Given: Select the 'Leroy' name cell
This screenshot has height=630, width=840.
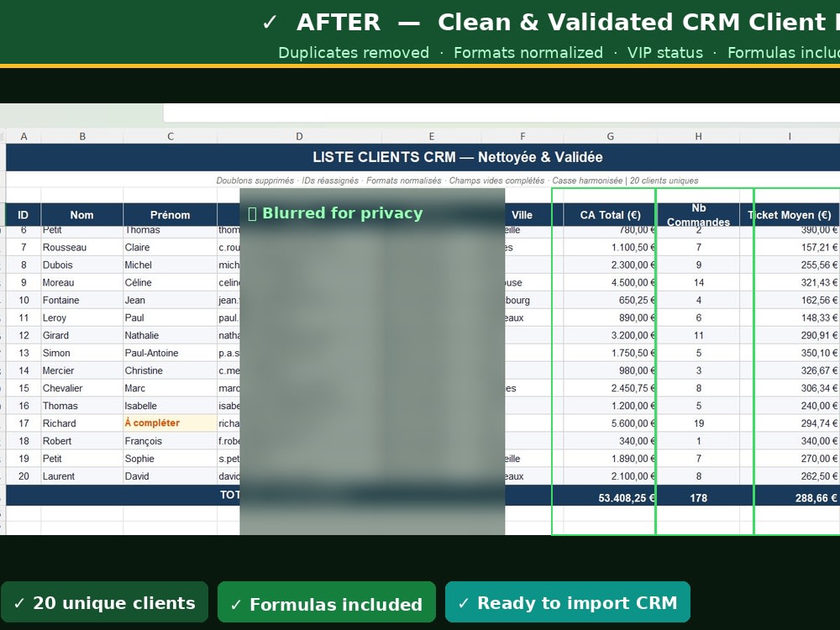Looking at the screenshot, I should coord(82,318).
